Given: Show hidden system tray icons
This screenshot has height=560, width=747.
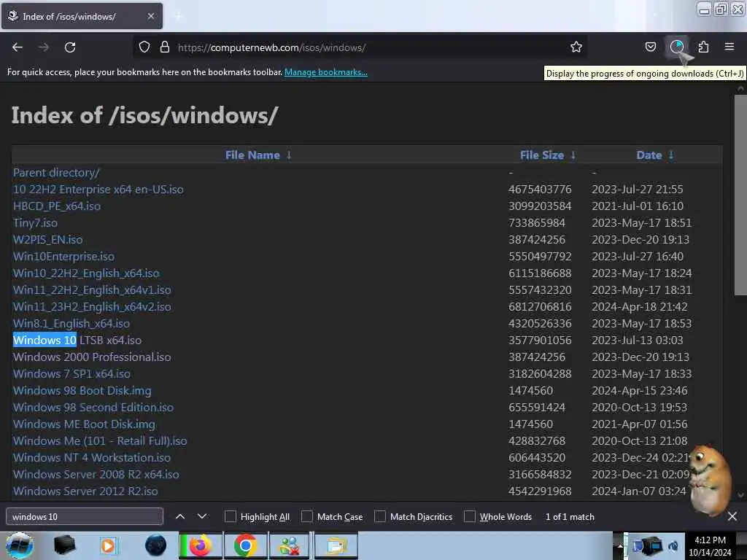Looking at the screenshot, I should (x=620, y=545).
